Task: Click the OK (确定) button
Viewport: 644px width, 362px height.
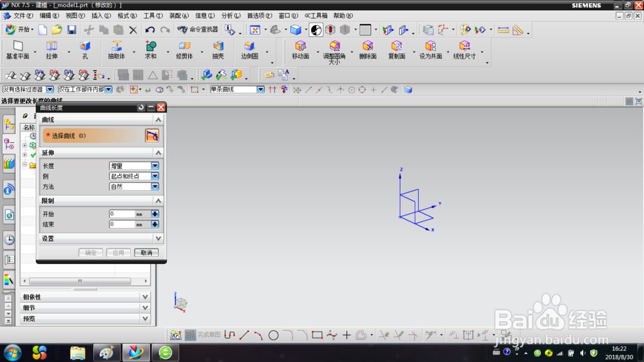Action: click(90, 252)
